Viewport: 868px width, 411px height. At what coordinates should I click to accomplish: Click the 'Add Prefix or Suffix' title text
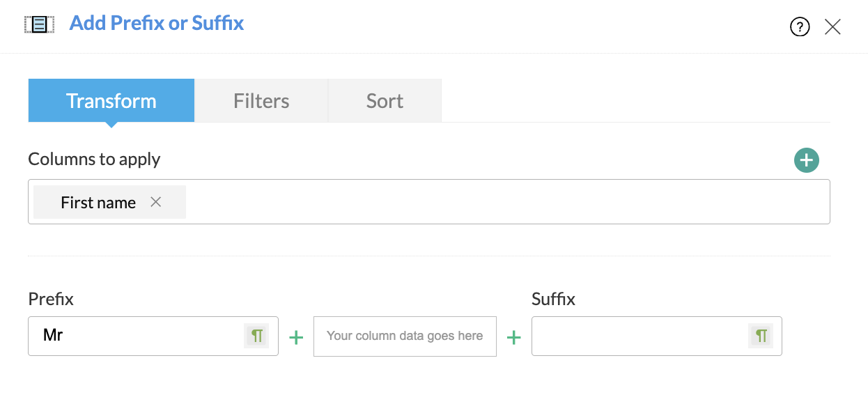point(157,24)
